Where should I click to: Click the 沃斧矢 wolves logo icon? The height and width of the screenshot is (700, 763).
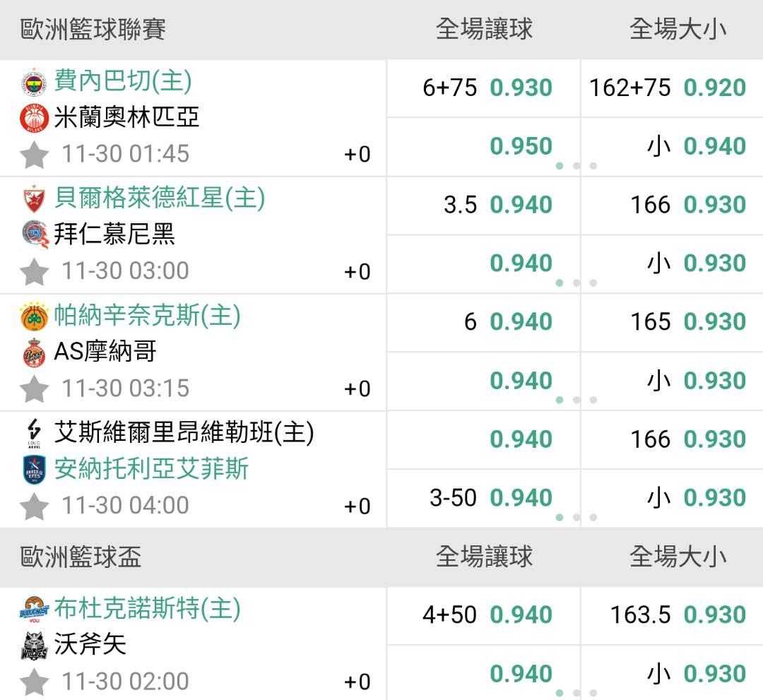click(33, 645)
